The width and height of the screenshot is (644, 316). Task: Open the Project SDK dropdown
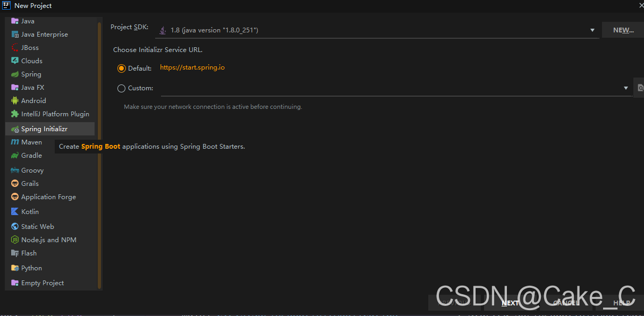pos(377,30)
